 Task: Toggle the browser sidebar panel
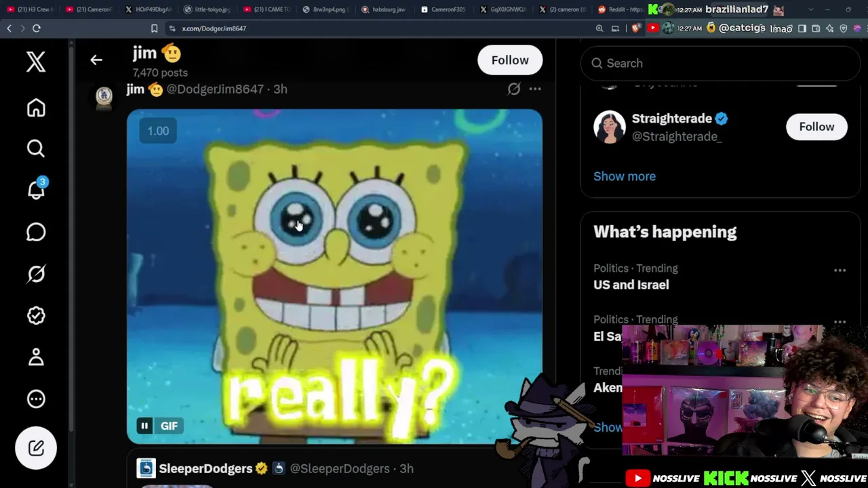tap(802, 28)
